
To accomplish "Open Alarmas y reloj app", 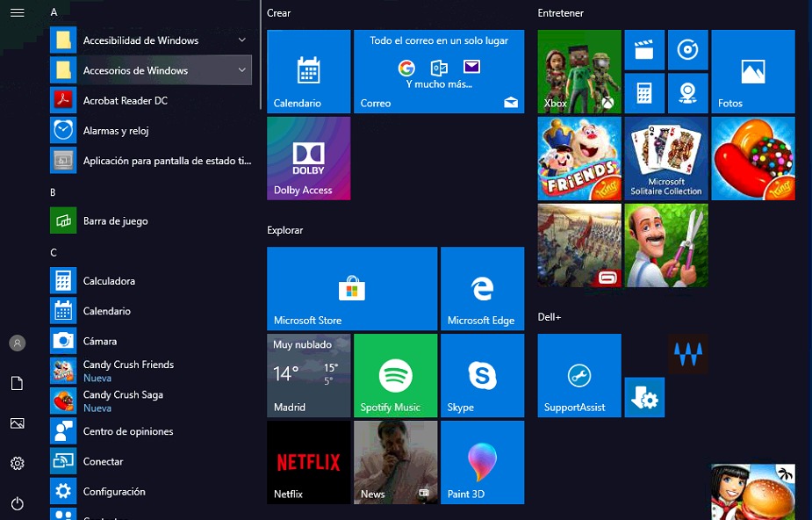I will [x=151, y=131].
